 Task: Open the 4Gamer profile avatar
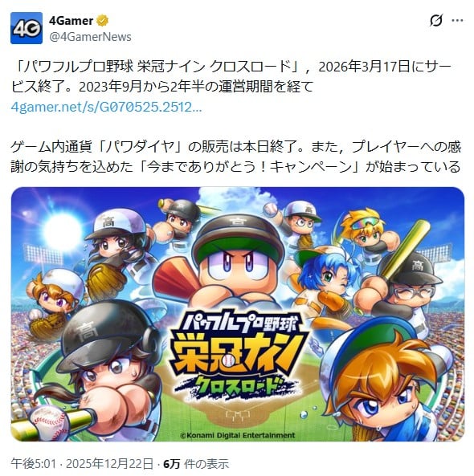[x=27, y=28]
